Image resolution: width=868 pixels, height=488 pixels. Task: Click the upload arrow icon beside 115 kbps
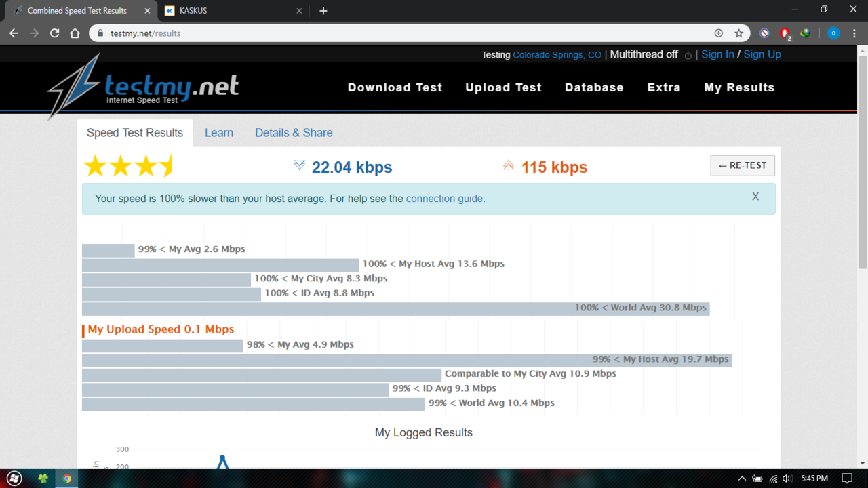click(509, 165)
